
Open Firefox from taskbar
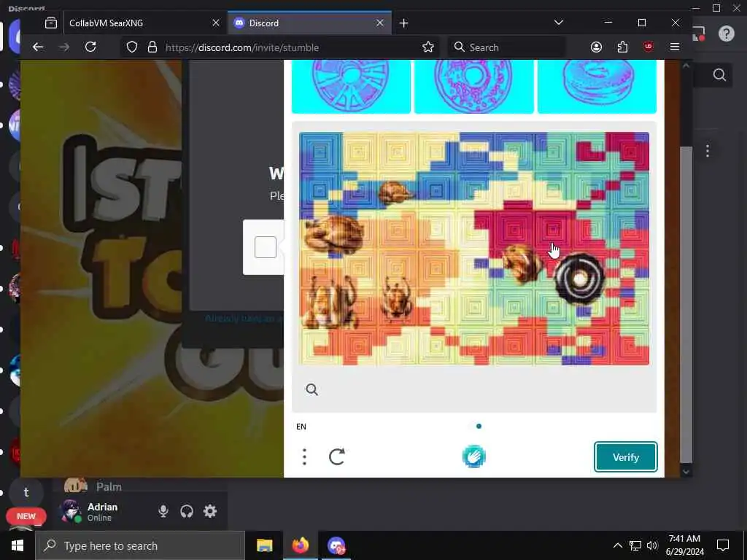300,545
